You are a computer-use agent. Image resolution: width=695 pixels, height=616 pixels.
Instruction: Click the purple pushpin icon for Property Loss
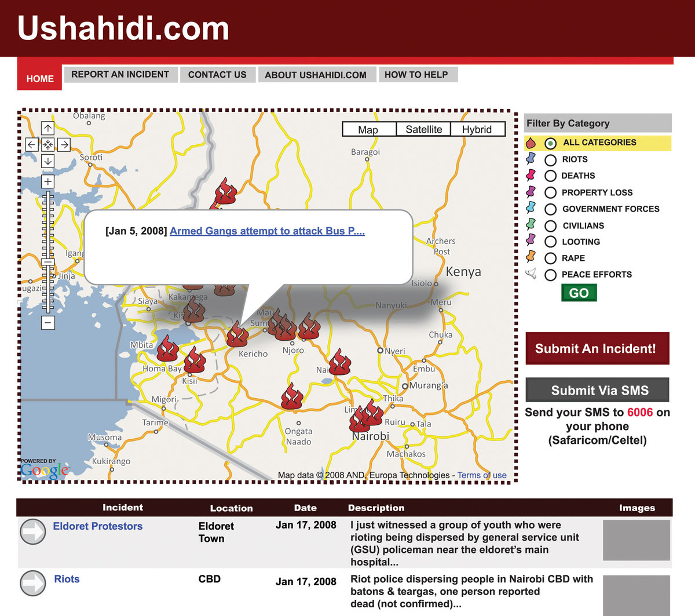(531, 191)
